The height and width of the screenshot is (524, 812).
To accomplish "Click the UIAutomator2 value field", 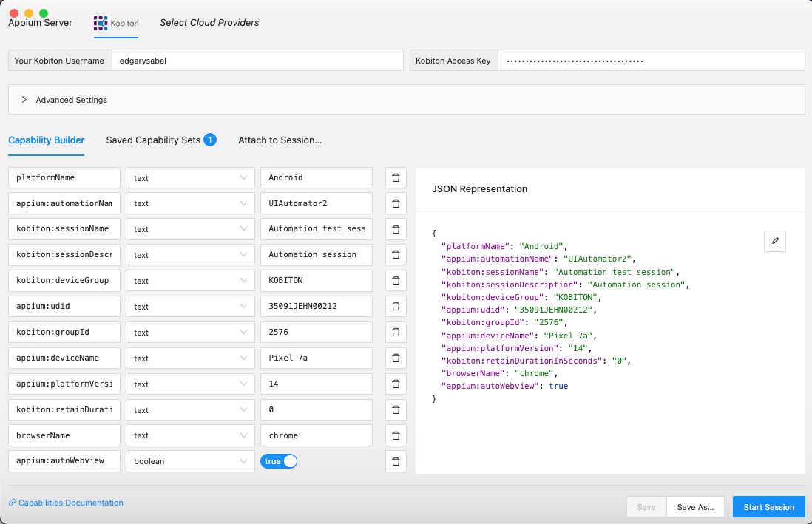I will (317, 203).
